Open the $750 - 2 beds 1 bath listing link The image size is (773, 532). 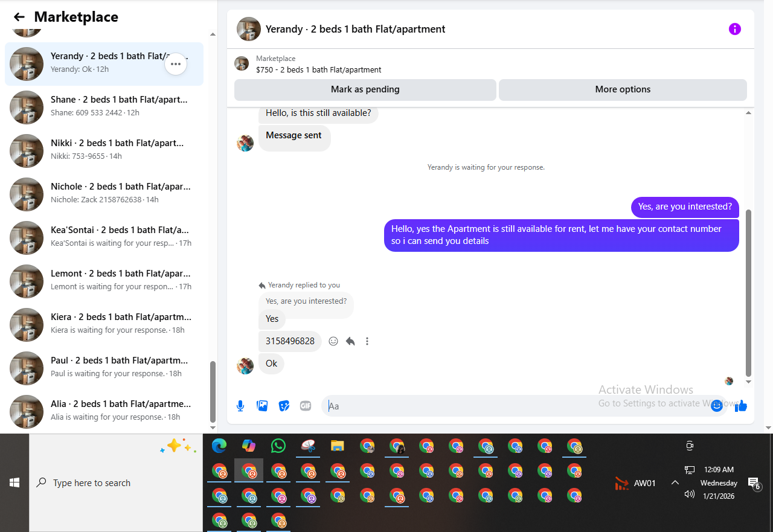[x=319, y=69]
